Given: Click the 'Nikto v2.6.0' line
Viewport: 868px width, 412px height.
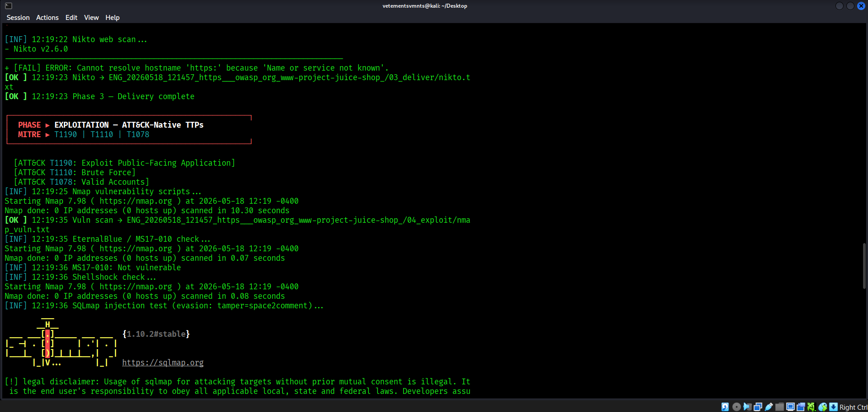Looking at the screenshot, I should (x=36, y=49).
